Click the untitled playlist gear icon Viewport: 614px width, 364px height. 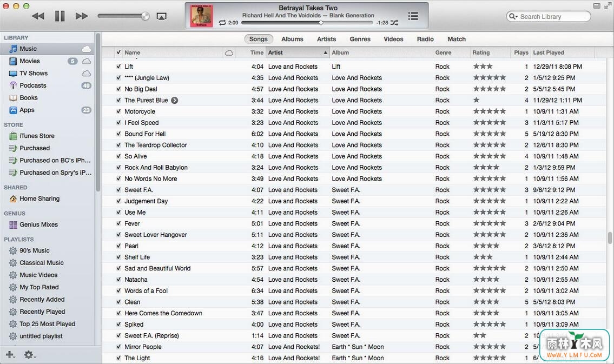[x=13, y=336]
